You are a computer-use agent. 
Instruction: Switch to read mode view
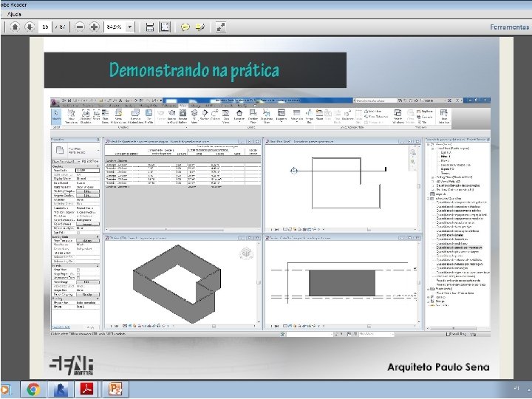coord(221,27)
